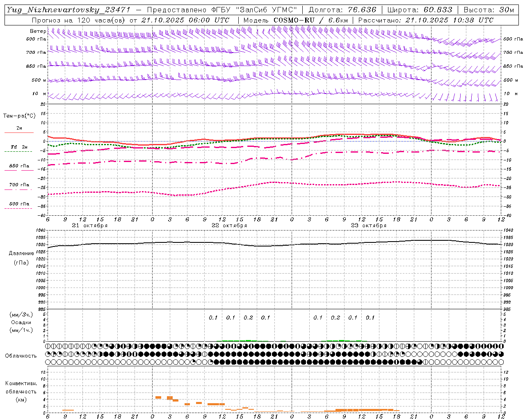The image size is (525, 420).
Task: Select the (мм/1ч.) precipitation unit label
Action: [x=21, y=330]
